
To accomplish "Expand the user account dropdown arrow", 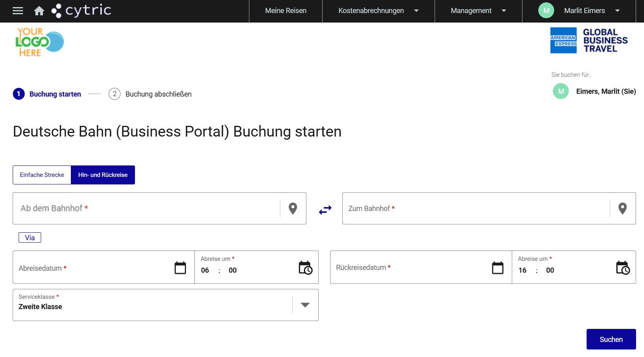I will (617, 11).
